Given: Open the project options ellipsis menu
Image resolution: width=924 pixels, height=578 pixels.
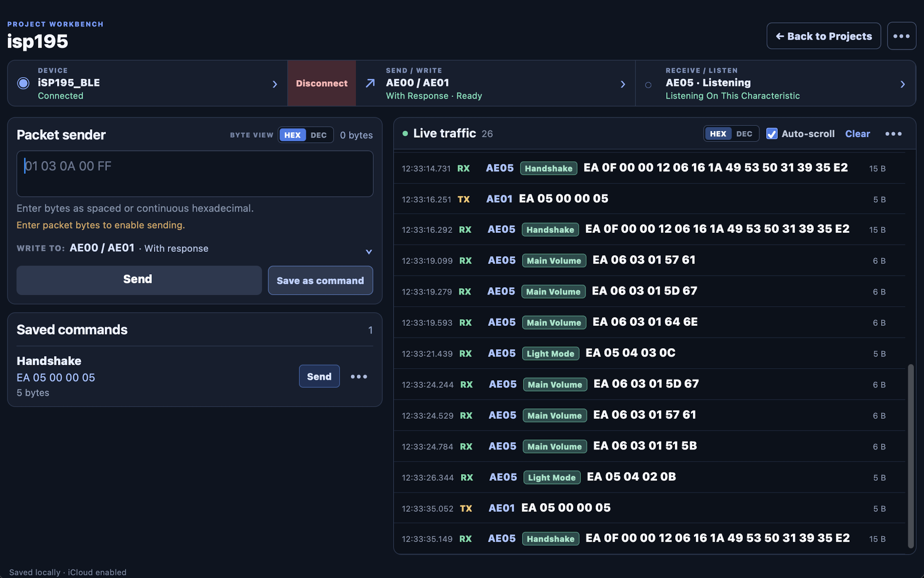Looking at the screenshot, I should click(902, 36).
